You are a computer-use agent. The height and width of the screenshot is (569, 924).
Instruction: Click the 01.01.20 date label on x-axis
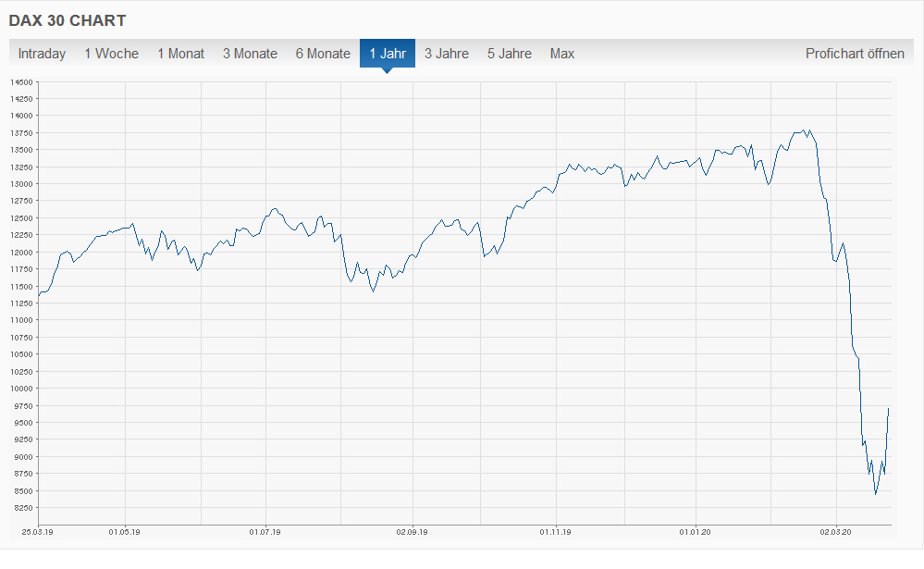695,532
